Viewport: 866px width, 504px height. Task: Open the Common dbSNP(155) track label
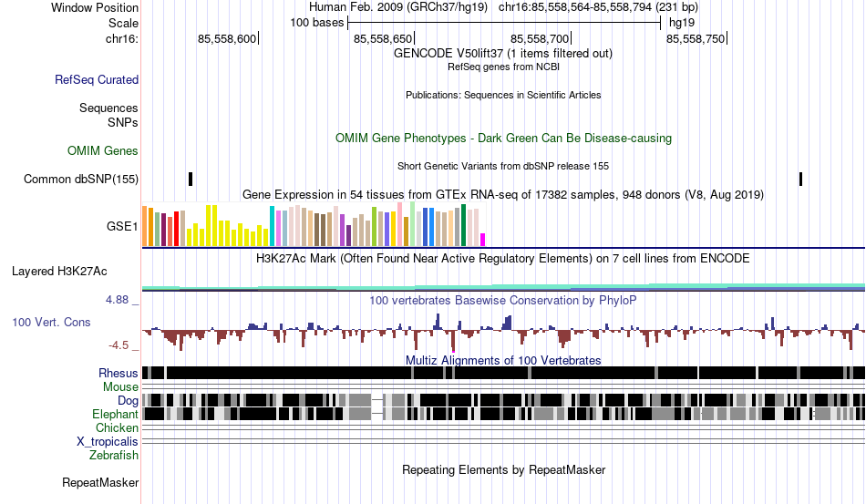click(x=81, y=179)
